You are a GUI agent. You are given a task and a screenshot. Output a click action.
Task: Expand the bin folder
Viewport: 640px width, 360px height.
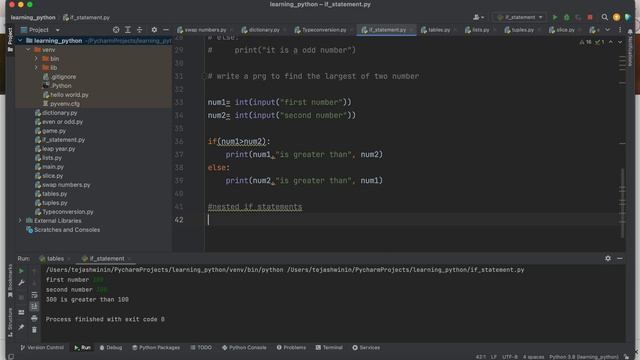(x=36, y=59)
